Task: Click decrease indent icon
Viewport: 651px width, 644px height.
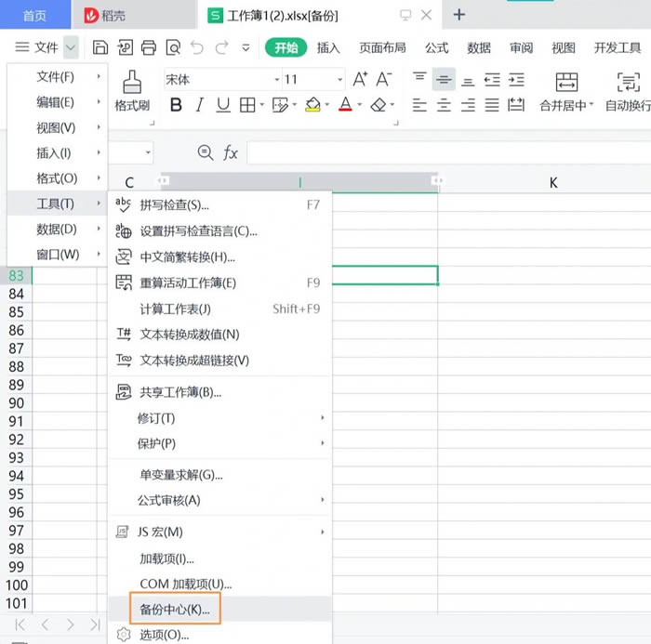Action: [492, 80]
